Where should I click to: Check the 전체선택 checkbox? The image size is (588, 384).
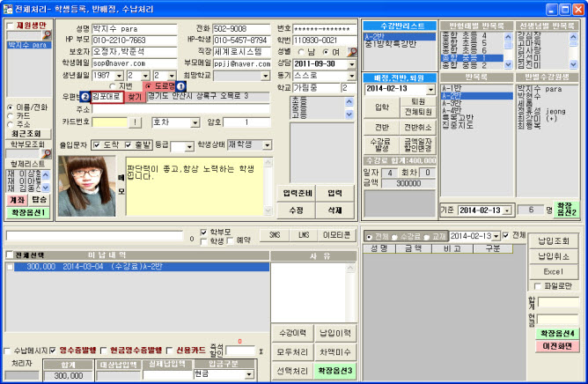tap(10, 255)
